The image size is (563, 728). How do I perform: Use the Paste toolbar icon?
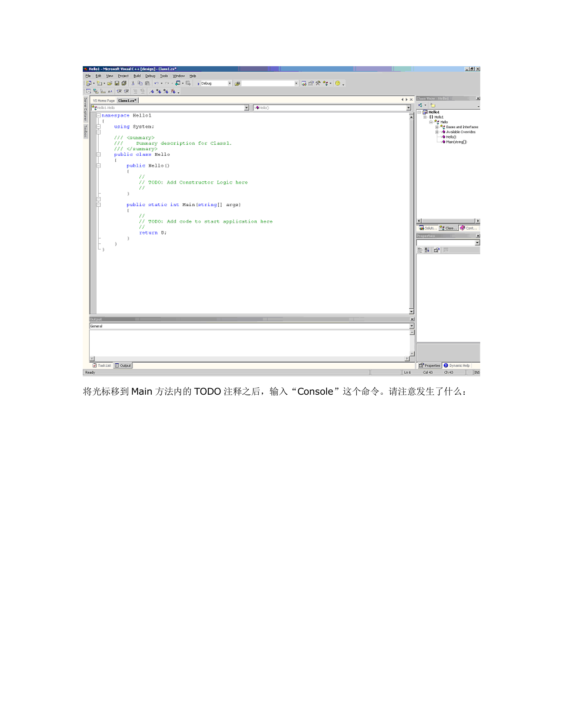click(147, 83)
